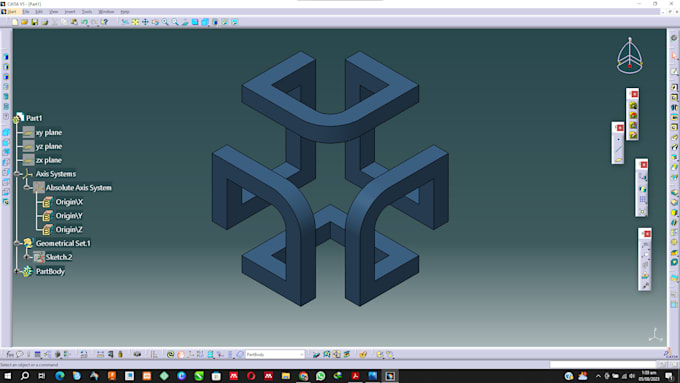This screenshot has width=680, height=383.
Task: Save the part with the Save icon
Action: pyautogui.click(x=35, y=22)
